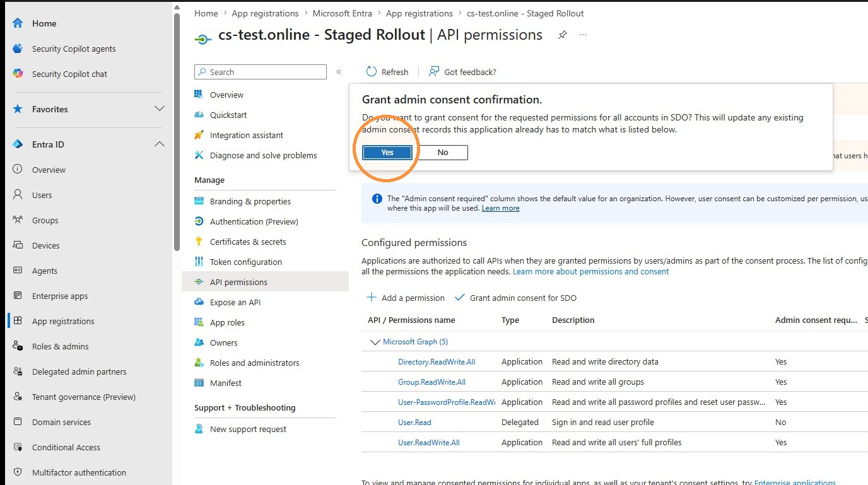Collapse the Microsoft Graph (5) permissions group

pos(375,342)
